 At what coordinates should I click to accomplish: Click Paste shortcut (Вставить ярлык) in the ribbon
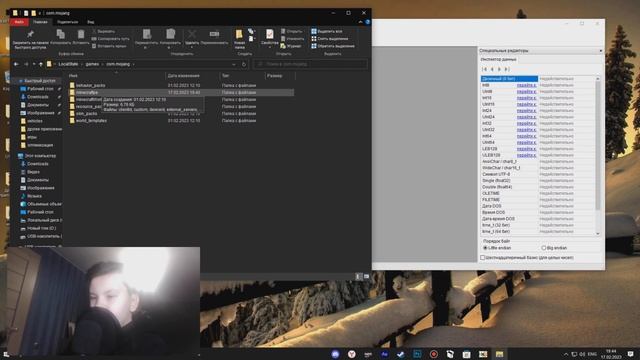[109, 46]
